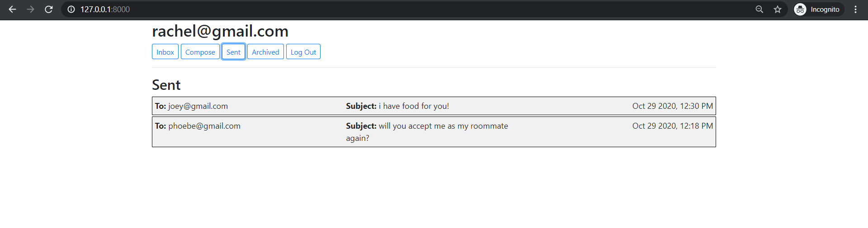View Archived emails
This screenshot has height=228, width=868.
point(265,52)
